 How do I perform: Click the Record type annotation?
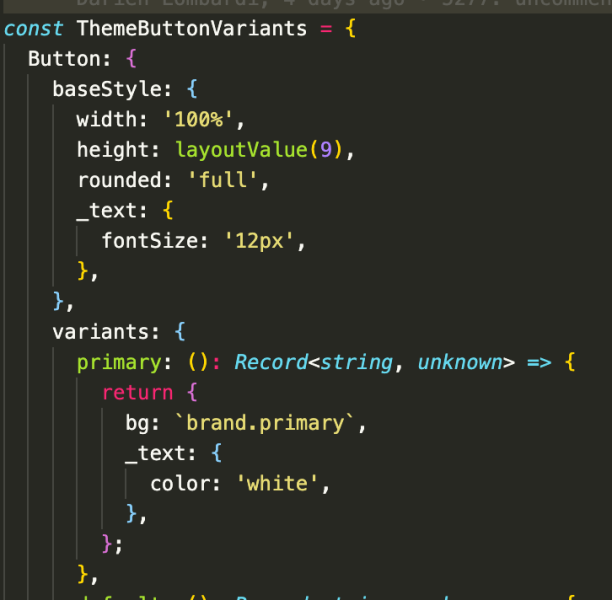pos(271,362)
